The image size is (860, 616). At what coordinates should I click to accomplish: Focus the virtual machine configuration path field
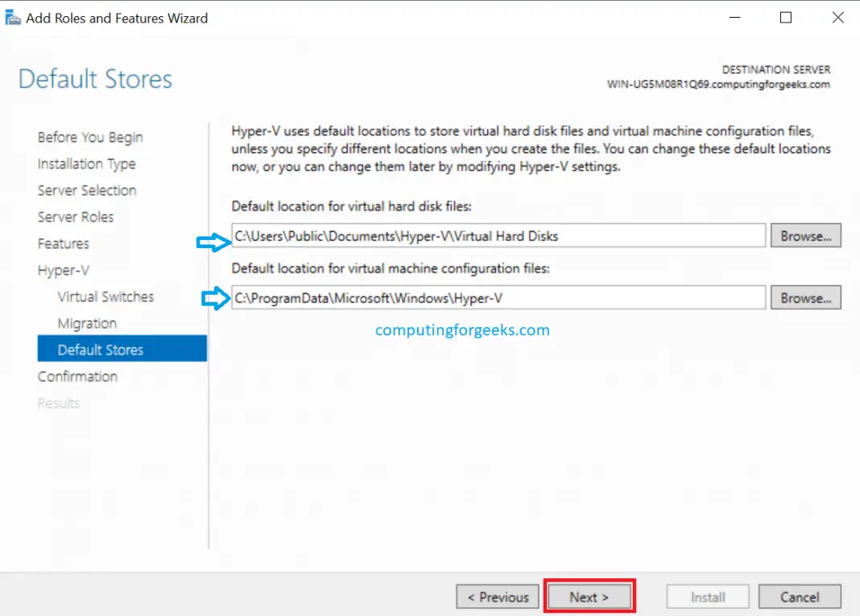(x=498, y=298)
